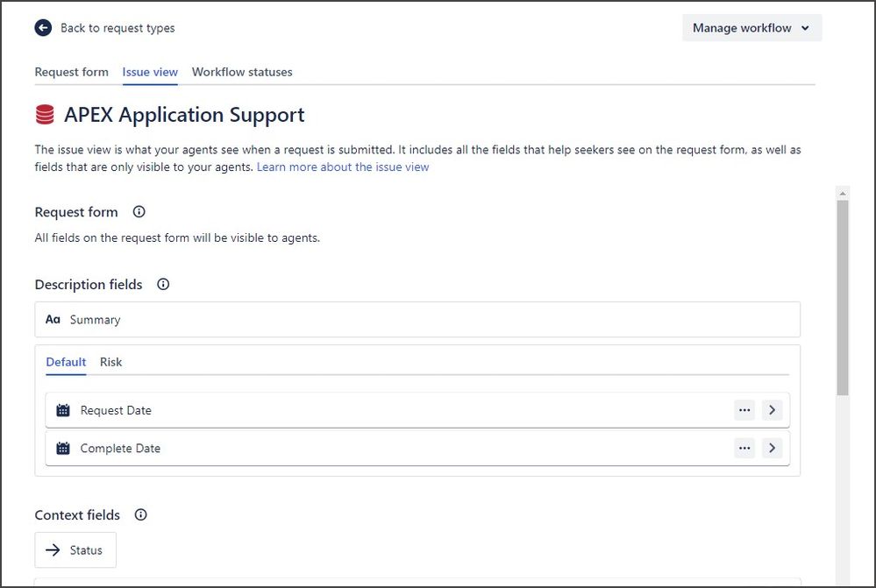Open the more options menu for Request Date

pyautogui.click(x=744, y=409)
